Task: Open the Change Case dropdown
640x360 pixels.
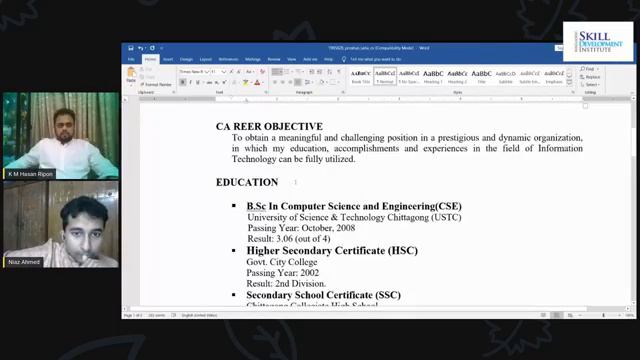Action: [x=250, y=72]
